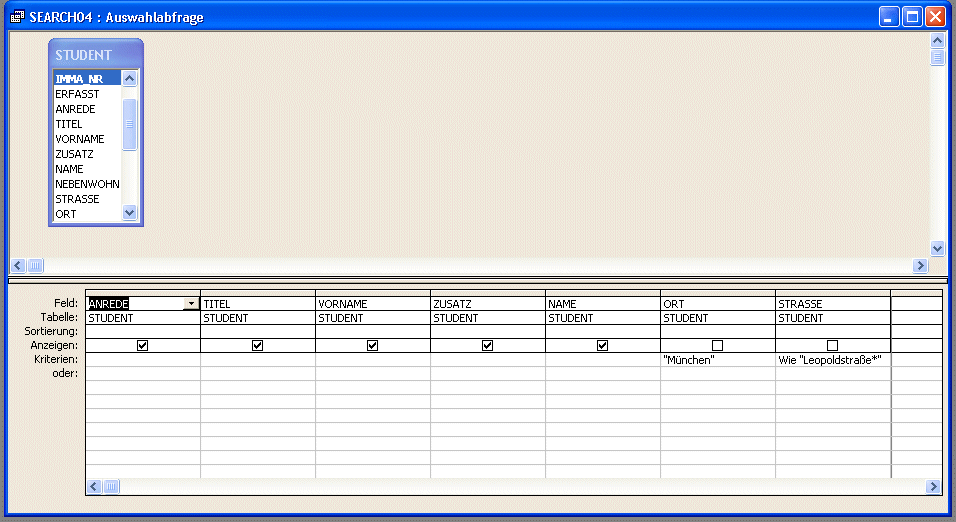Click the column selector bar above VORNAME

click(373, 293)
